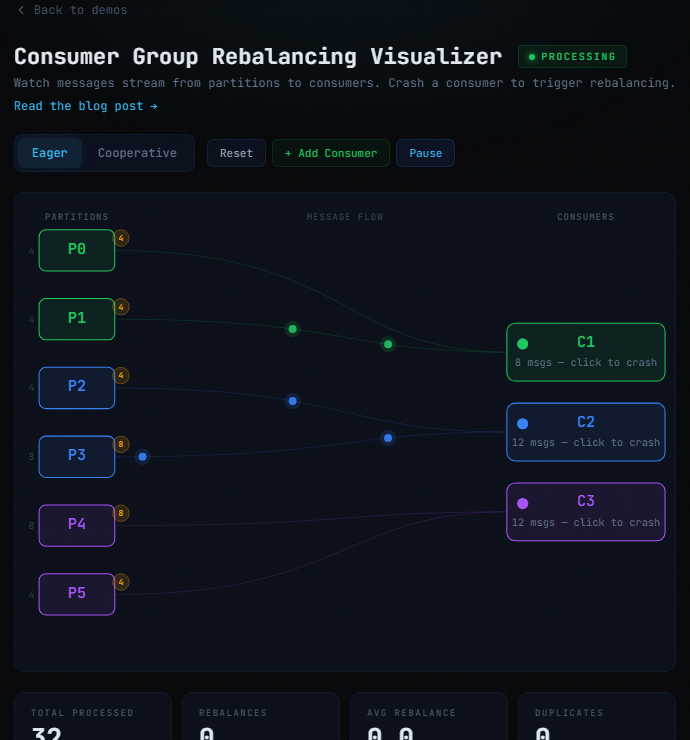Image resolution: width=690 pixels, height=740 pixels.
Task: Click the P0 partition node
Action: [x=77, y=250]
